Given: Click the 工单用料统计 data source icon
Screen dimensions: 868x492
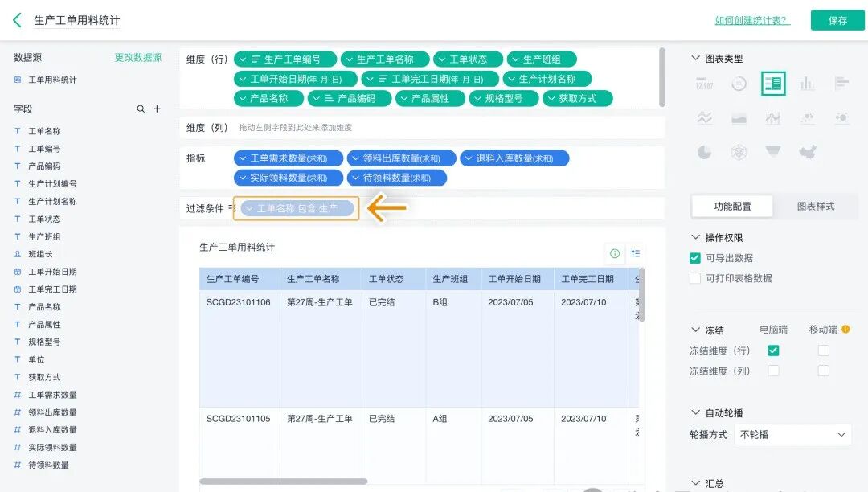Looking at the screenshot, I should click(x=18, y=80).
